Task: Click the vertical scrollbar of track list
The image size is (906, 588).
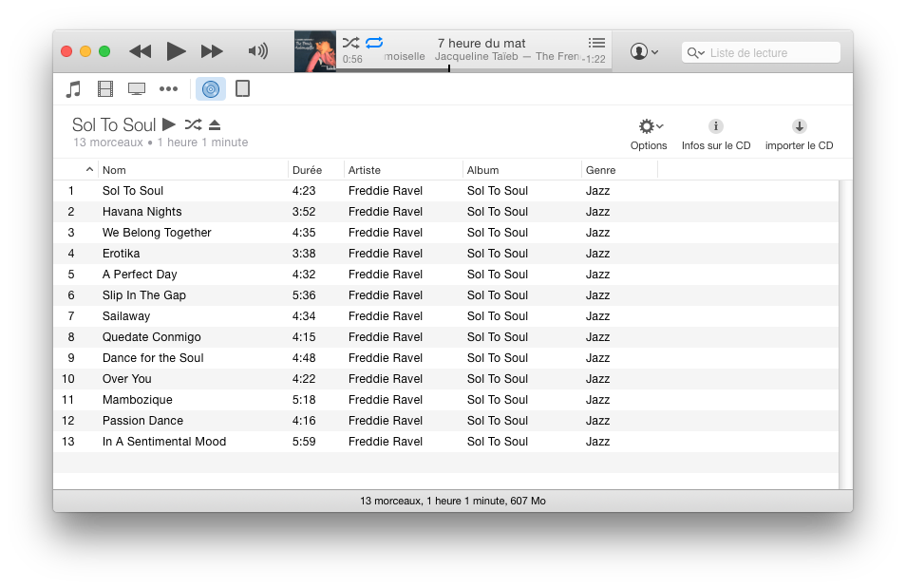Action: [x=845, y=334]
